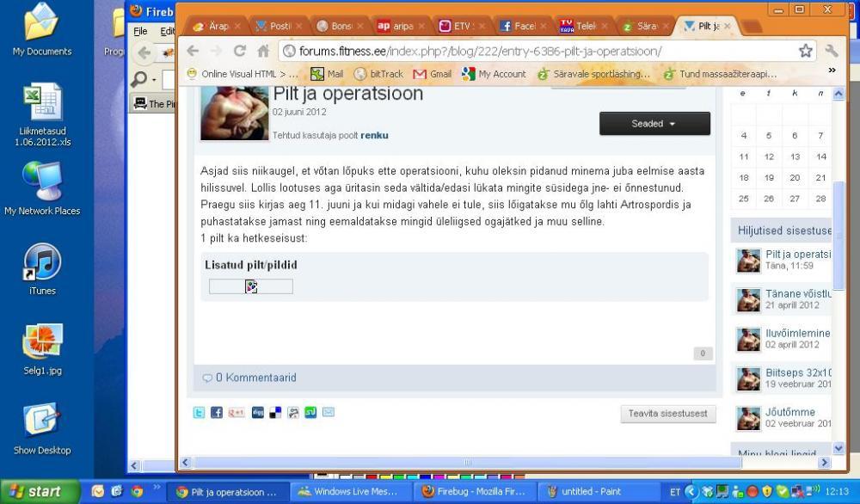Bookmark this page with the star icon
The width and height of the screenshot is (860, 504).
pos(805,51)
